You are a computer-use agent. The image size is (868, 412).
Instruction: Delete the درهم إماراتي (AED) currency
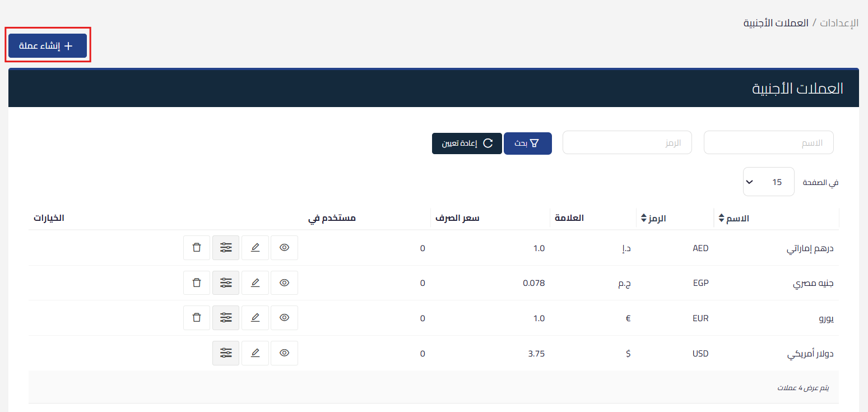(196, 247)
